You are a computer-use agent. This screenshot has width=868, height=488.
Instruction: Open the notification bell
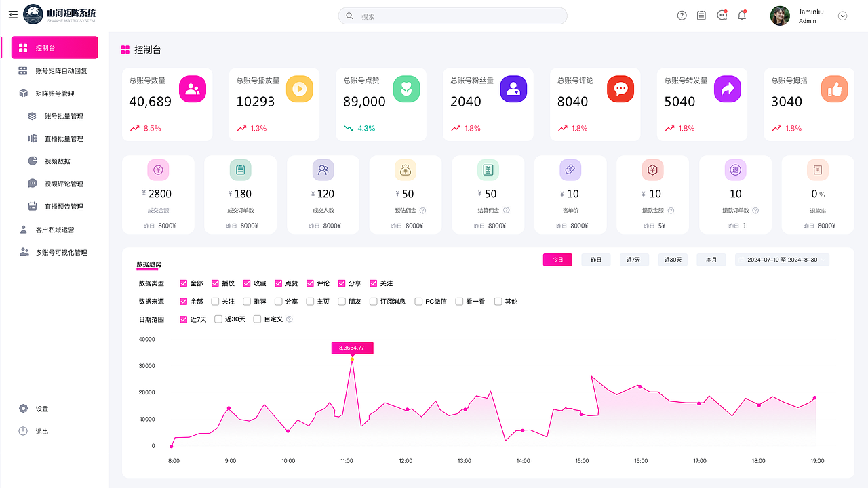(742, 16)
